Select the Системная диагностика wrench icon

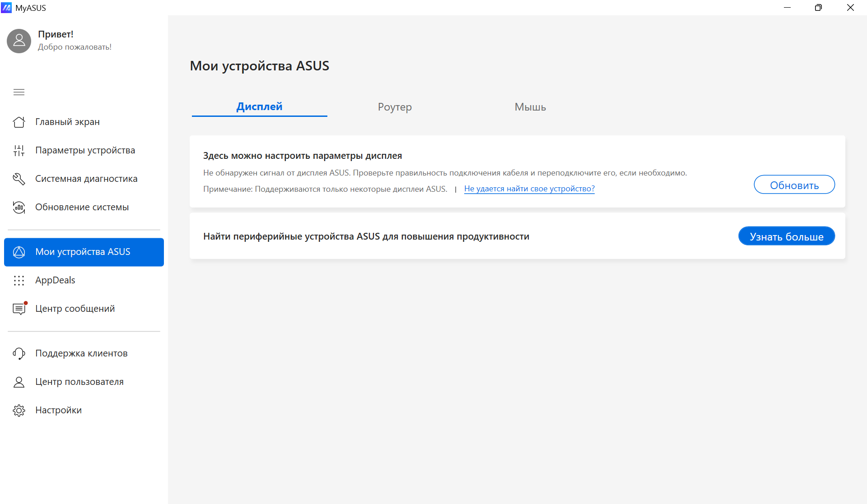click(x=19, y=179)
